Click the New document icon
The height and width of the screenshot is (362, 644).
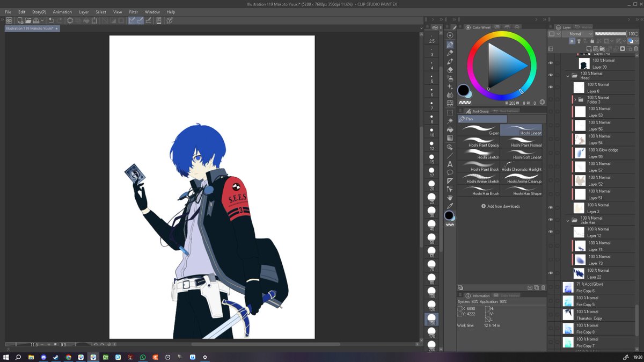click(x=19, y=20)
